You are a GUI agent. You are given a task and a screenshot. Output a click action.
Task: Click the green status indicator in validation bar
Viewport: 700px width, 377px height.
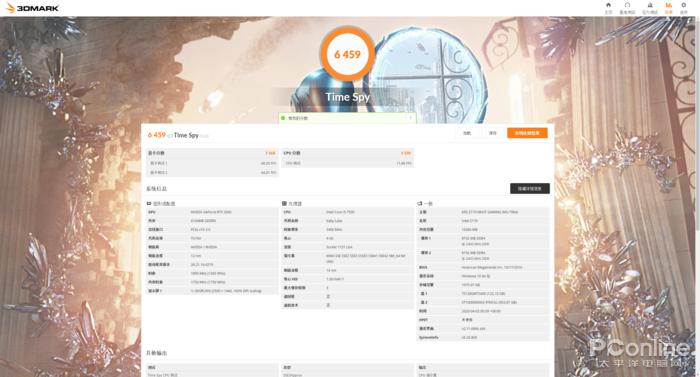click(283, 118)
